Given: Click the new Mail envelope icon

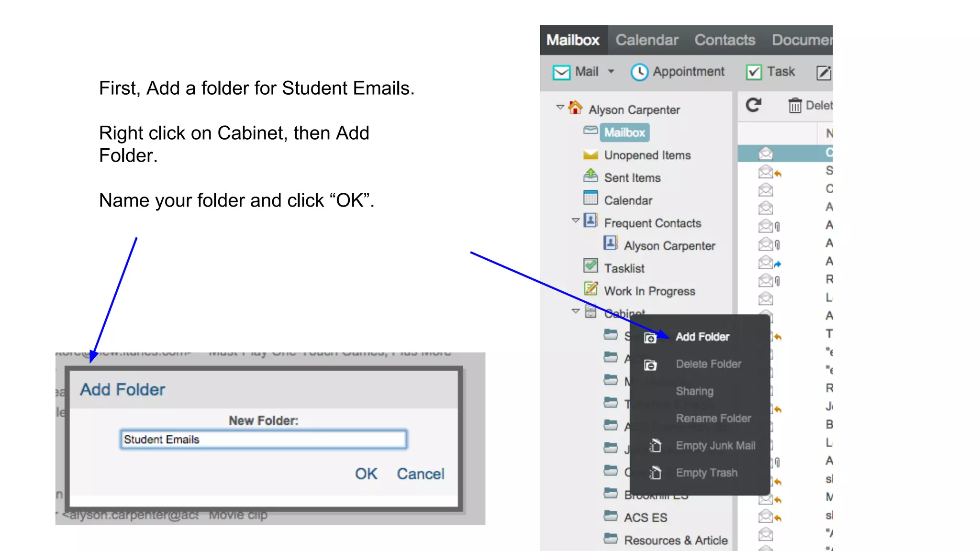Looking at the screenshot, I should tap(561, 72).
